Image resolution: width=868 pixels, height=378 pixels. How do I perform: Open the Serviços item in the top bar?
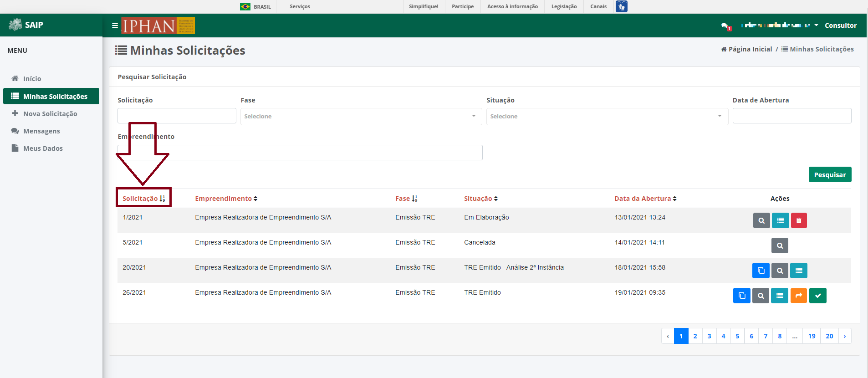pyautogui.click(x=300, y=6)
